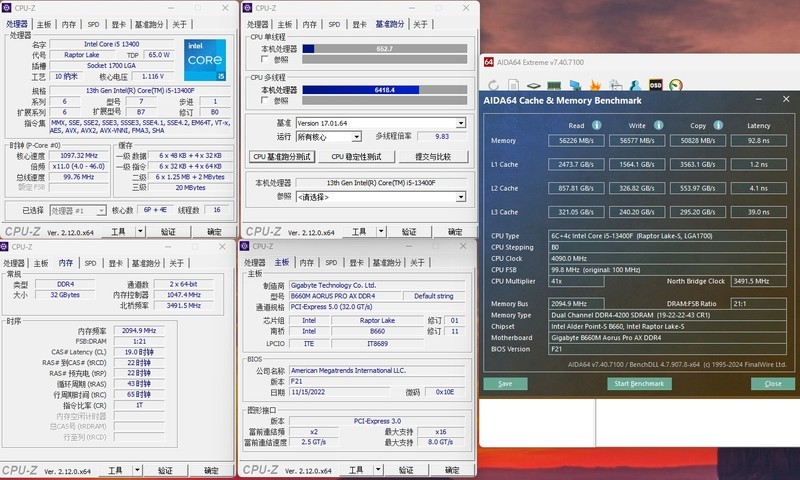The width and height of the screenshot is (800, 480).
Task: Click the 名字 field Intel Core i5 13400
Action: coord(111,44)
